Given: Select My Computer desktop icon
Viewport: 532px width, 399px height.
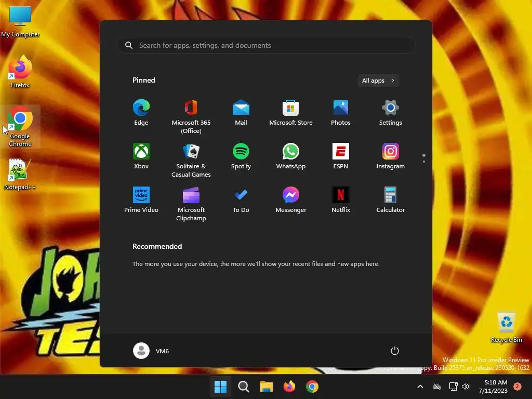Looking at the screenshot, I should pyautogui.click(x=20, y=22).
